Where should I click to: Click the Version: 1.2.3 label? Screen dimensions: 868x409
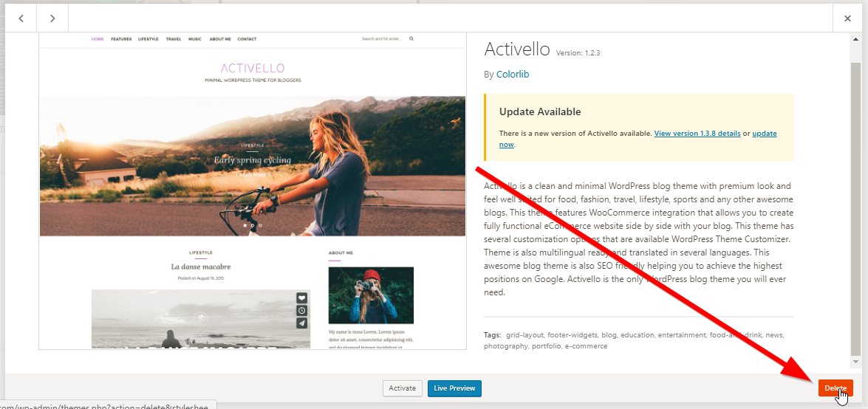(x=578, y=53)
